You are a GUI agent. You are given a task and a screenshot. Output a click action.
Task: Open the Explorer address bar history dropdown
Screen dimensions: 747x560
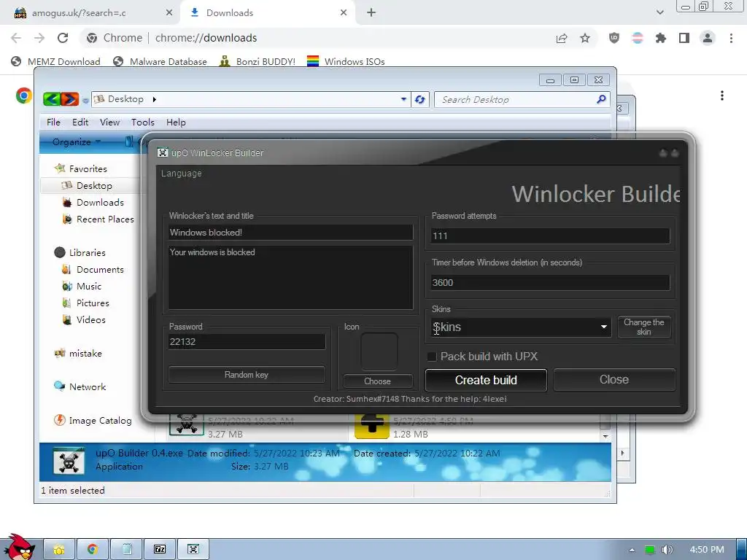(x=403, y=99)
